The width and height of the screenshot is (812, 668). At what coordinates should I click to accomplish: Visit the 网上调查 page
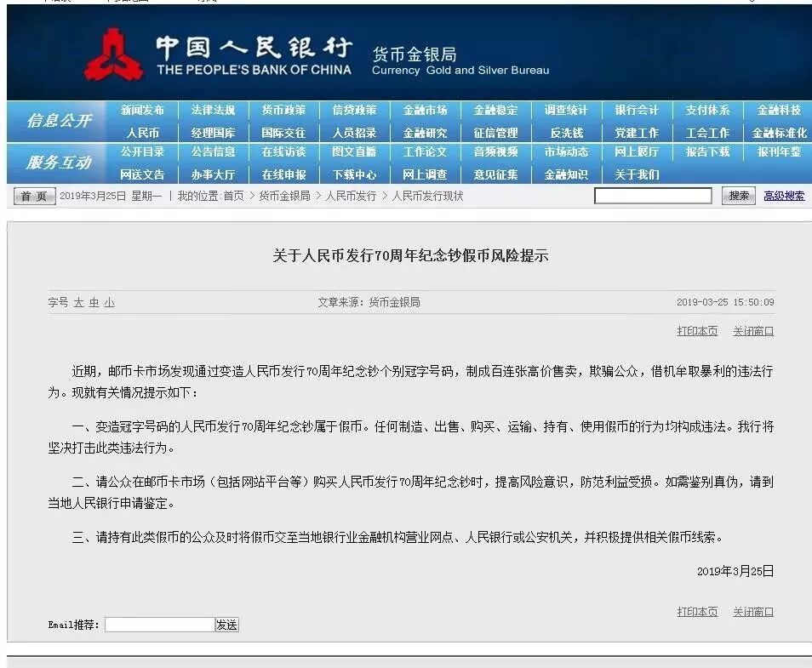[426, 174]
